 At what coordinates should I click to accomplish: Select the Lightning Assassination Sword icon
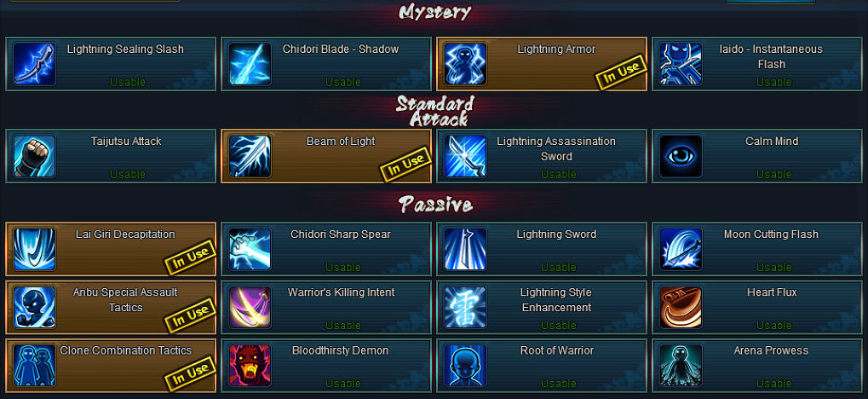[466, 156]
